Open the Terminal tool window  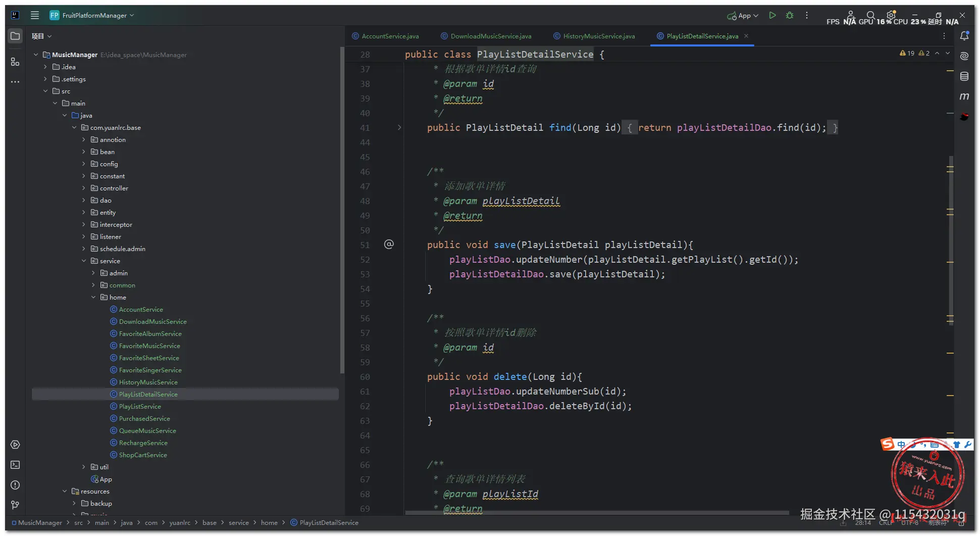tap(15, 465)
